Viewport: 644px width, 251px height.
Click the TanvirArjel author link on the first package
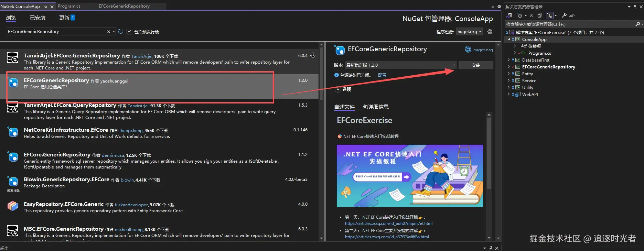point(142,56)
